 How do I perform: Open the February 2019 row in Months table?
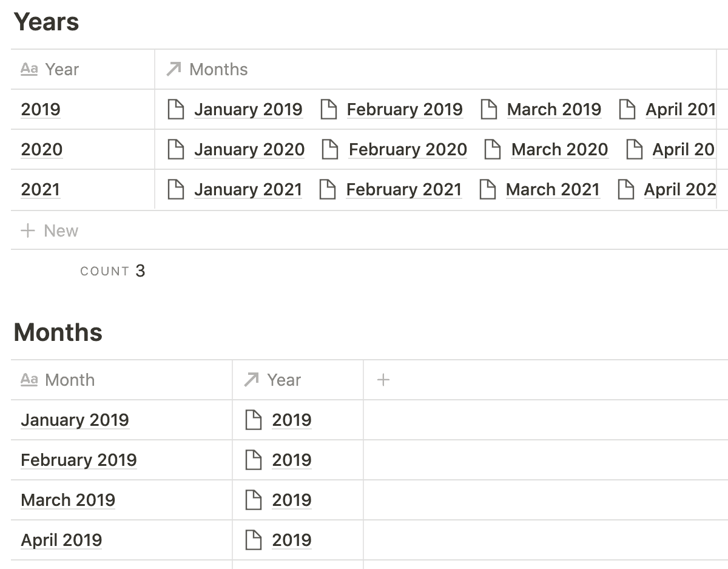tap(78, 460)
